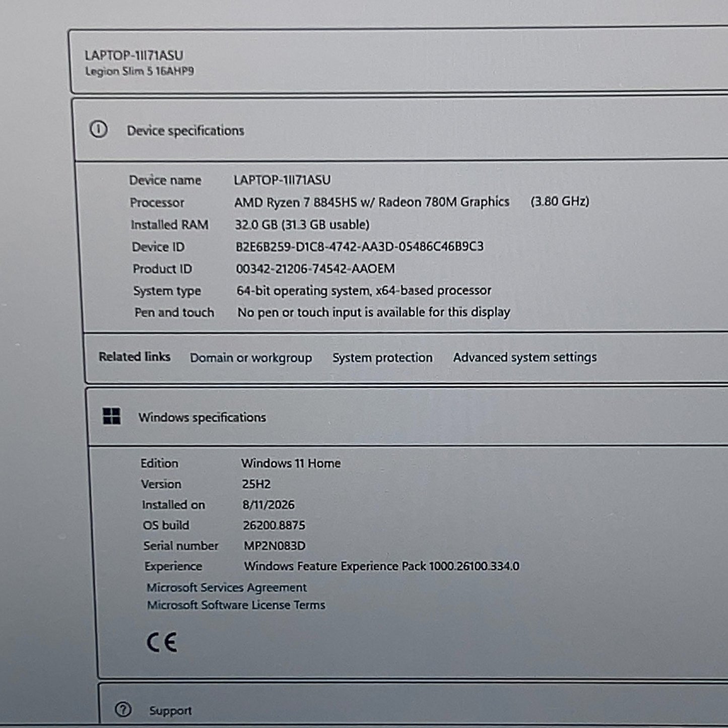
Task: Click the OS build label
Action: coord(166,525)
